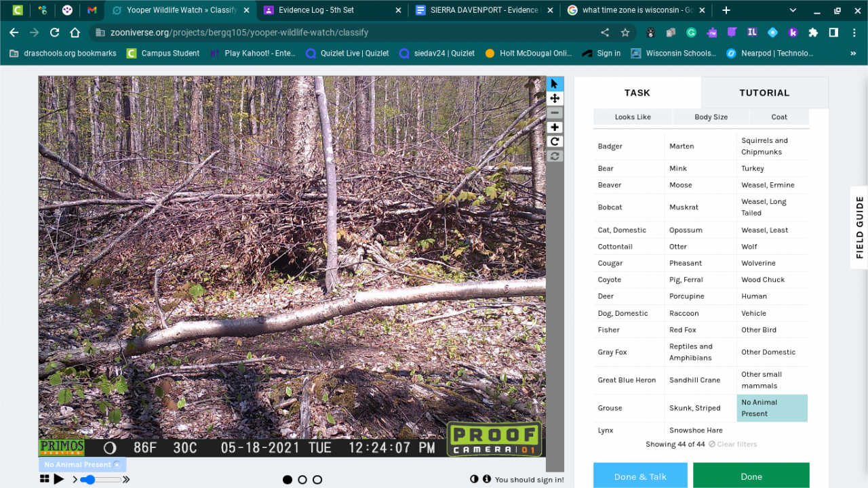Expand the Looks Like filter
This screenshot has height=488, width=868.
coord(633,117)
